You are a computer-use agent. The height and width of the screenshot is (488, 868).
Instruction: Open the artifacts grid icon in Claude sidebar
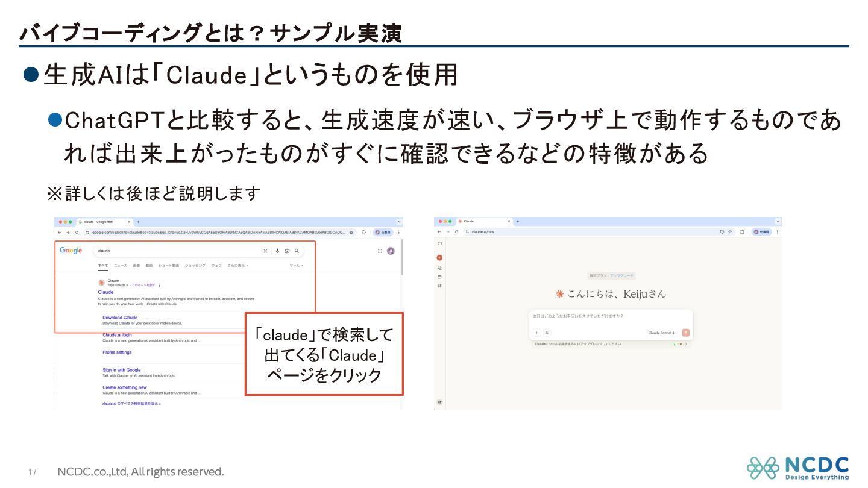pyautogui.click(x=439, y=286)
